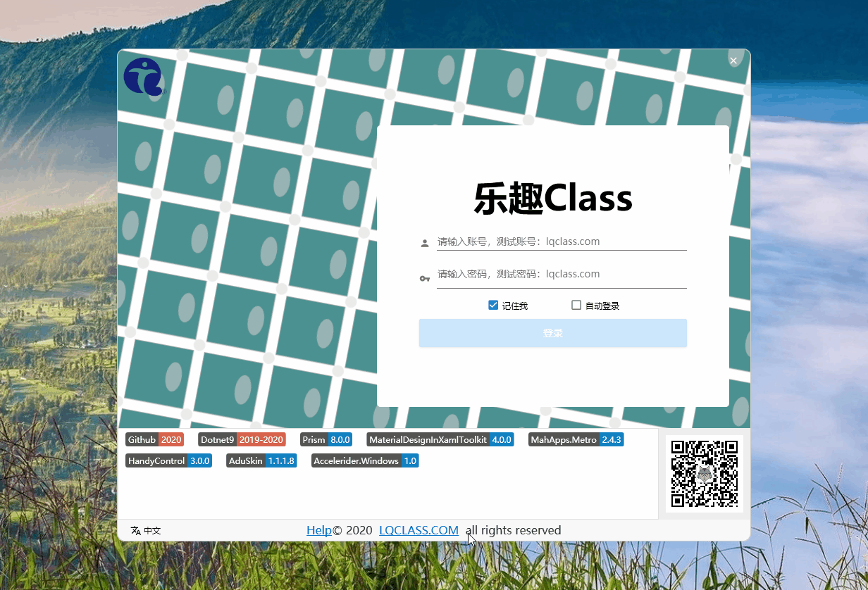This screenshot has width=868, height=590.
Task: Focus the account input field
Action: (x=562, y=241)
